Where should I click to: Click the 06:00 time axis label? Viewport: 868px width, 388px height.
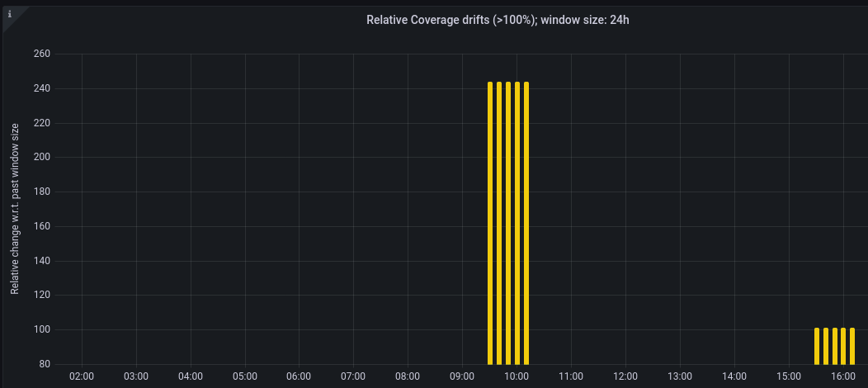click(x=299, y=376)
